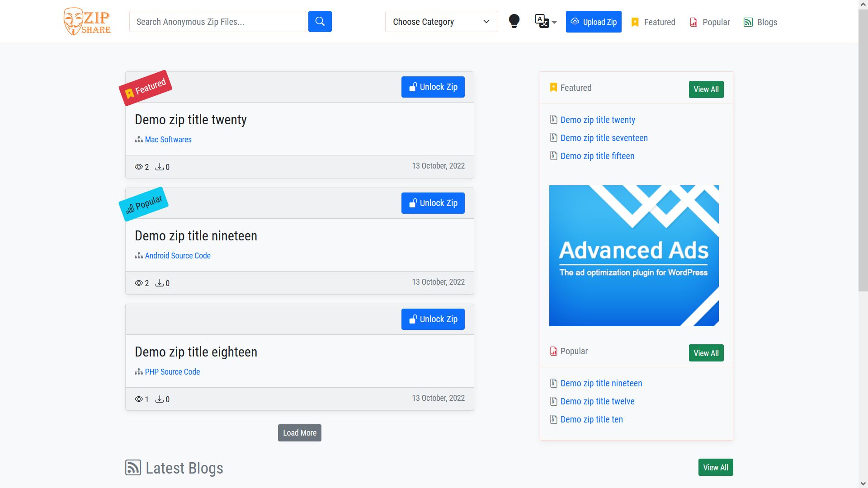Open the Featured menu item

[x=653, y=22]
